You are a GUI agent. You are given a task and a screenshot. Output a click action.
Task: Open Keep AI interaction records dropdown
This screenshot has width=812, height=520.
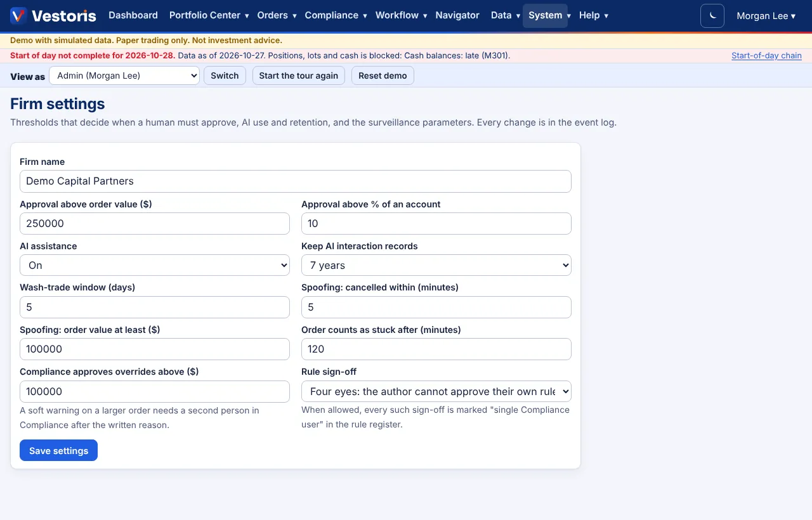pyautogui.click(x=436, y=265)
